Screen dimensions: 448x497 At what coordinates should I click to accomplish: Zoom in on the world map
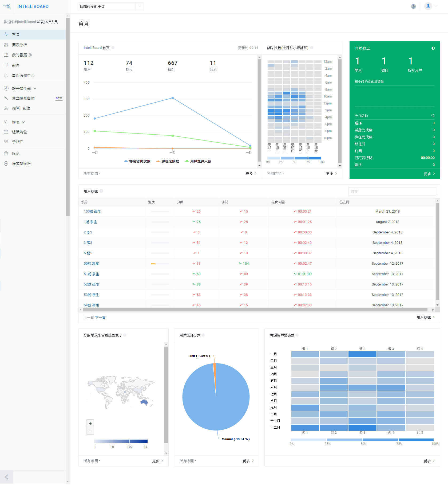[90, 423]
